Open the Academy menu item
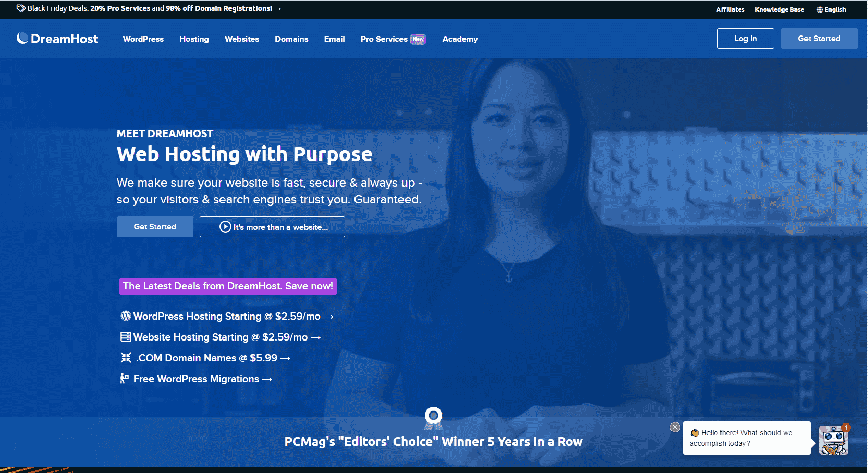The height and width of the screenshot is (473, 868). tap(460, 39)
